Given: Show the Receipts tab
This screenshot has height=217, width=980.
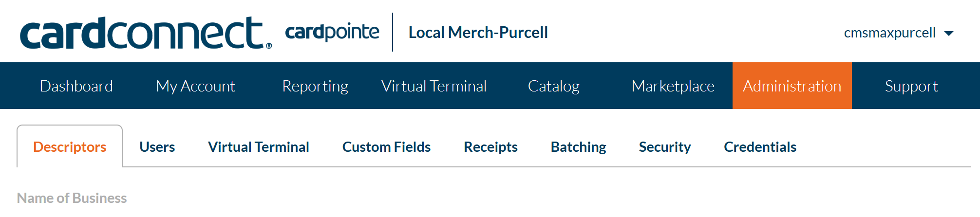Looking at the screenshot, I should point(490,147).
